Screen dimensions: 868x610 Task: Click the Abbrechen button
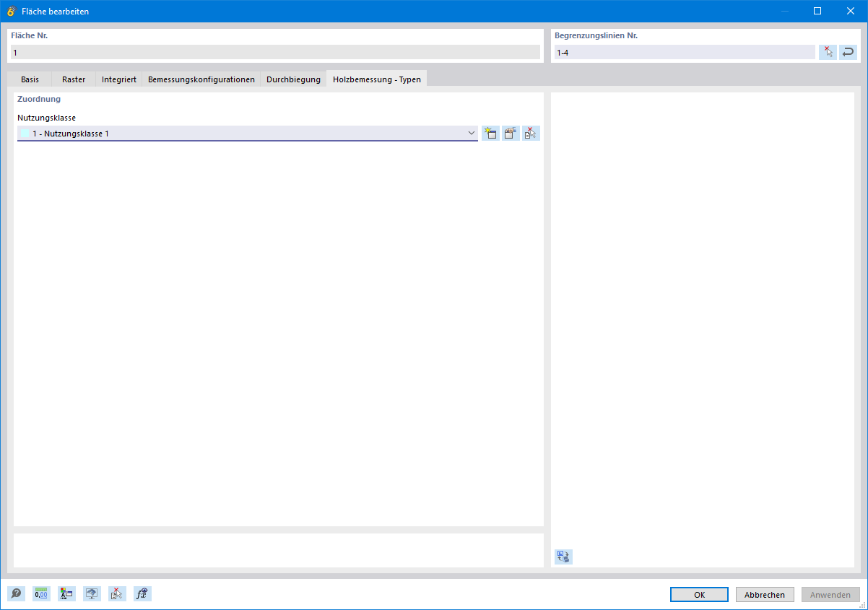point(765,595)
